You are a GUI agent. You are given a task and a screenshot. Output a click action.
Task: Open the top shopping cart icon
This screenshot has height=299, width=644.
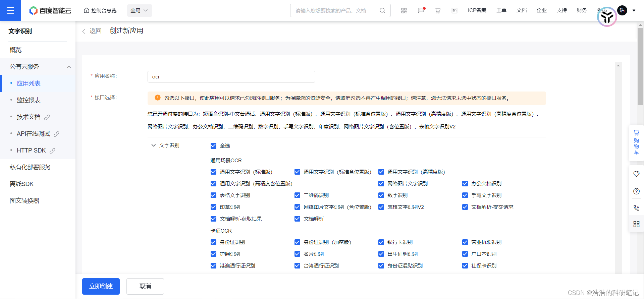click(x=438, y=10)
